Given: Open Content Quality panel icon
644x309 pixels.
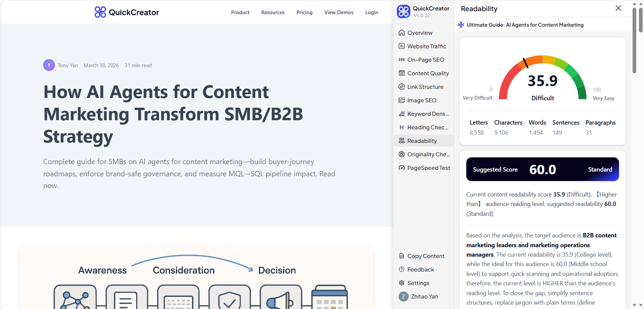Looking at the screenshot, I should pos(402,73).
